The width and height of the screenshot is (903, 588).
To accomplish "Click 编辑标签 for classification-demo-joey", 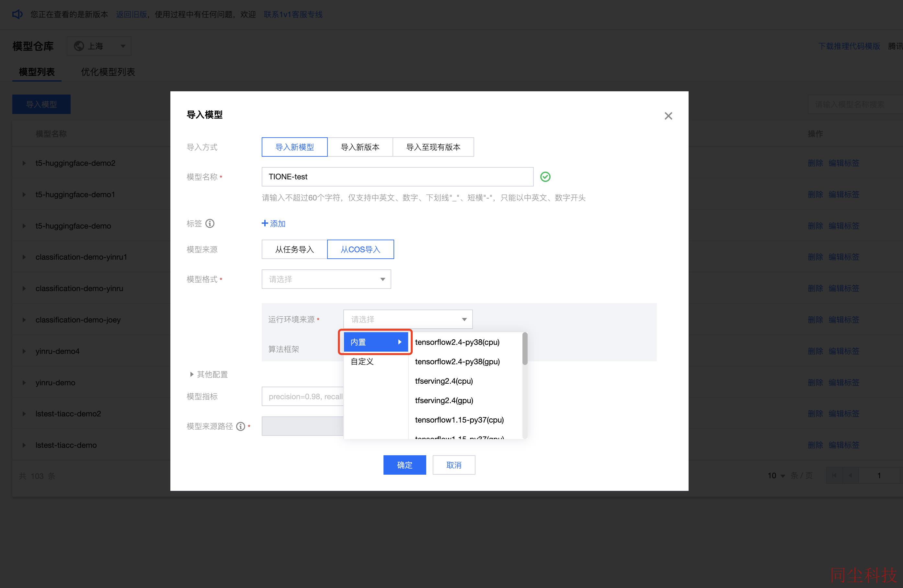I will (844, 320).
